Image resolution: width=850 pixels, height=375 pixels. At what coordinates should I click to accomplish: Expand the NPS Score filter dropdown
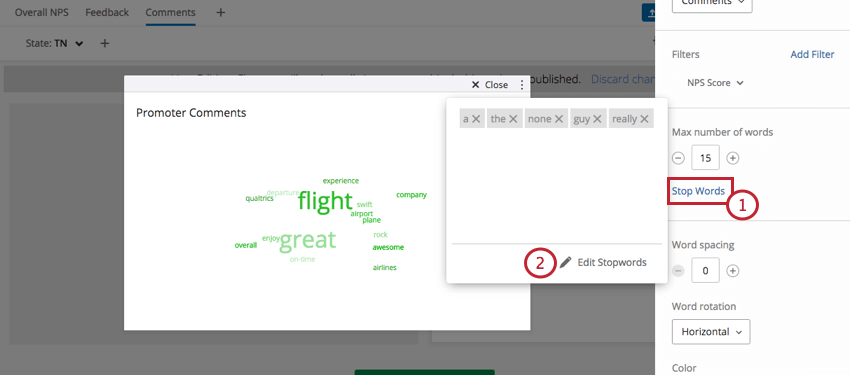[715, 83]
